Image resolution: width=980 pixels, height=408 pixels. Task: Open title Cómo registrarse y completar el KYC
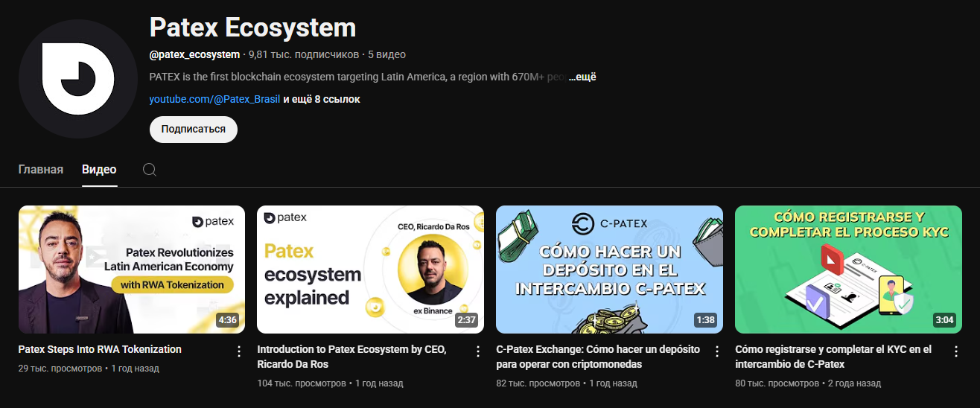tap(833, 357)
